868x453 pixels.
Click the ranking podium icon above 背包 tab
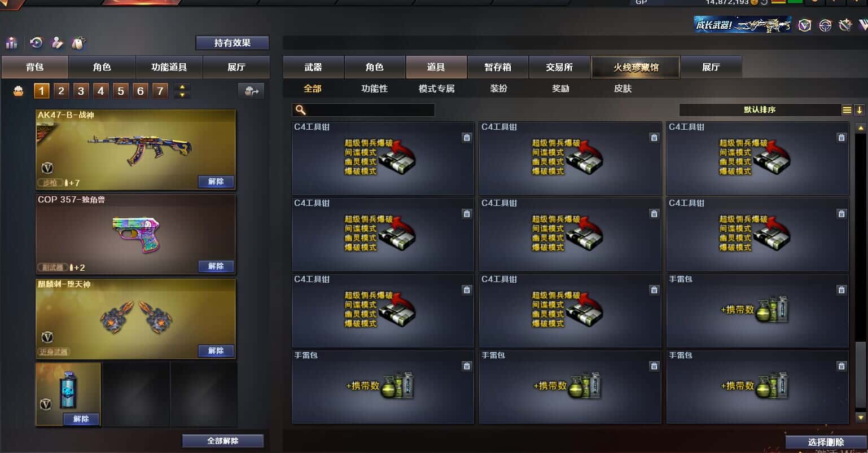point(12,43)
